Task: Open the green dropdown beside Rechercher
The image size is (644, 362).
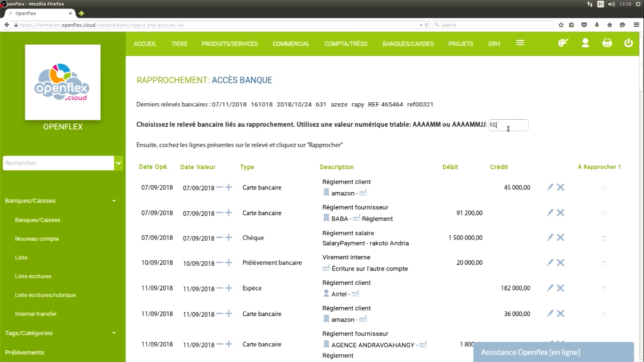Action: [x=118, y=163]
